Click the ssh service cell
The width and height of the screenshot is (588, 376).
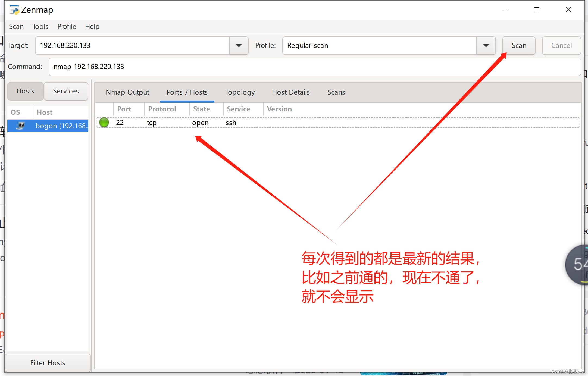pyautogui.click(x=231, y=123)
